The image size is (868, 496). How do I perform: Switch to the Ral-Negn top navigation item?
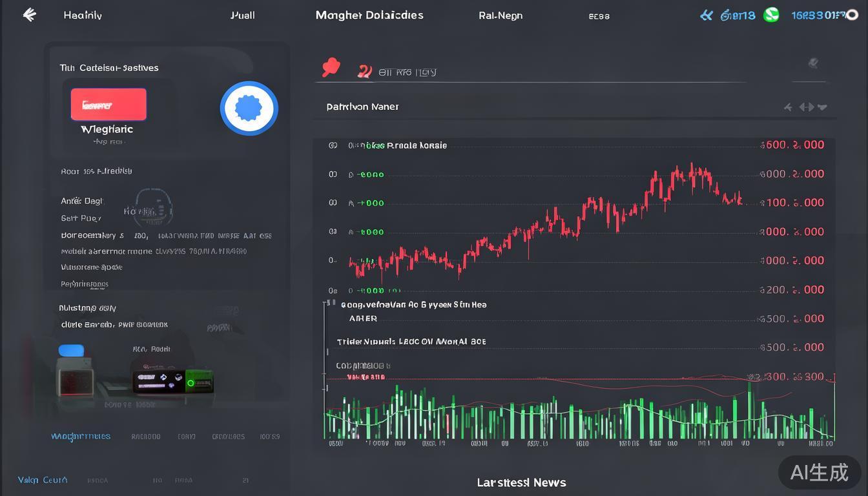(501, 15)
